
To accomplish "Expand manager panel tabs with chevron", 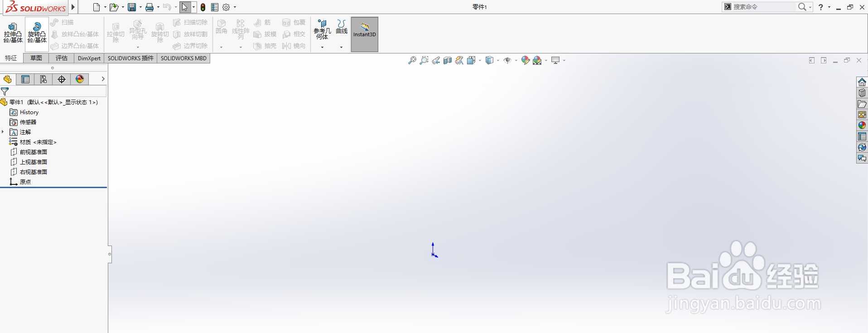I will [103, 79].
